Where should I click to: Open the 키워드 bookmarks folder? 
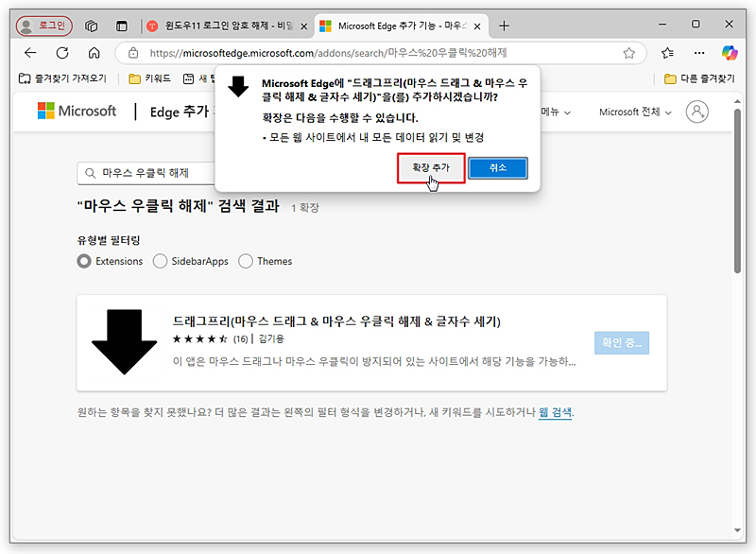(x=150, y=78)
